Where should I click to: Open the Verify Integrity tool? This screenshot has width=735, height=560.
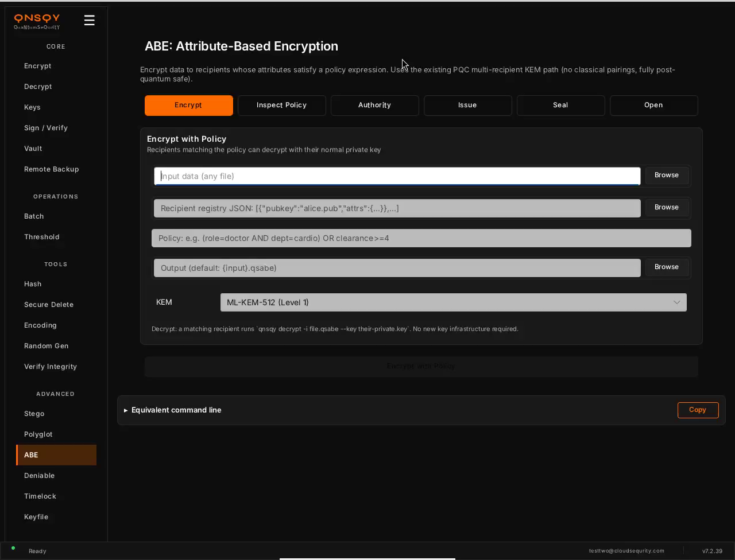pos(56,367)
